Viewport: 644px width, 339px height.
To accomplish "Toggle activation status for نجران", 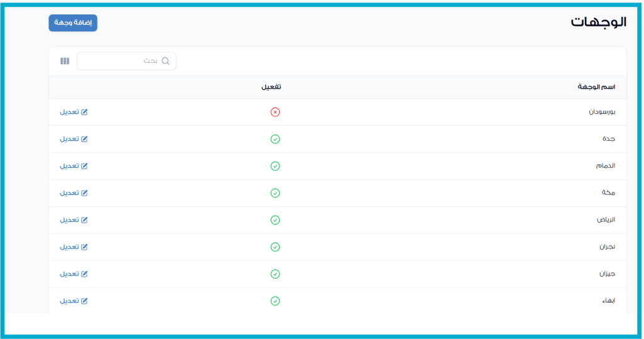I will (x=275, y=247).
